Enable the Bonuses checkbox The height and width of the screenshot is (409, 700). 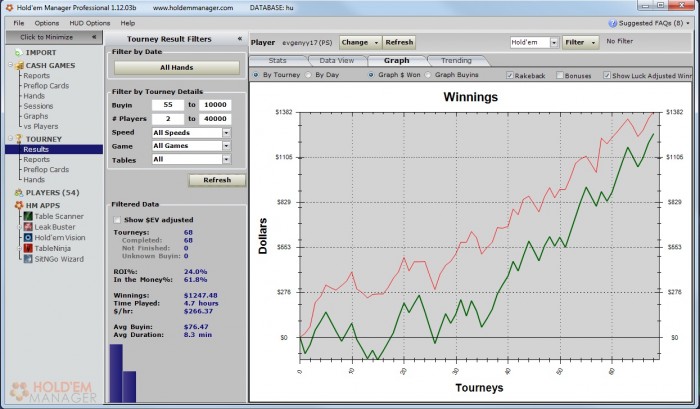560,75
